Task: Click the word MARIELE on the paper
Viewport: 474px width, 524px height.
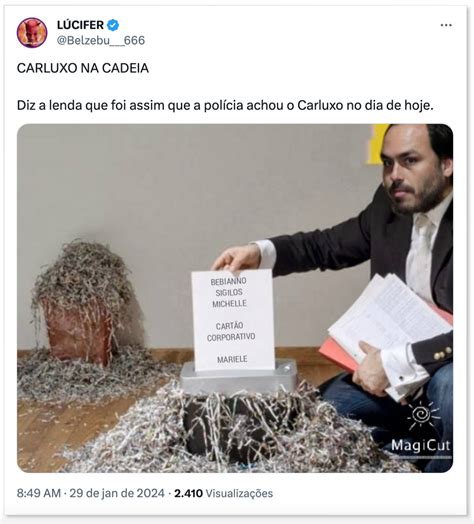Action: click(232, 359)
